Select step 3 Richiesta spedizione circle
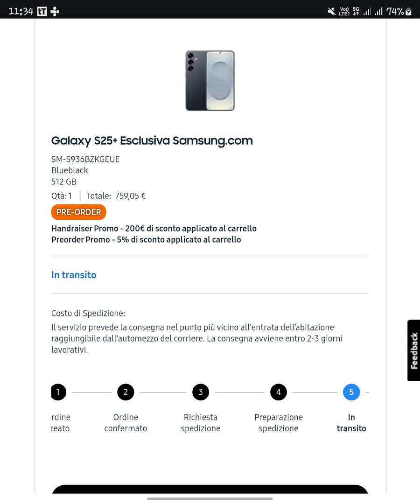This screenshot has width=420, height=504. click(x=201, y=392)
